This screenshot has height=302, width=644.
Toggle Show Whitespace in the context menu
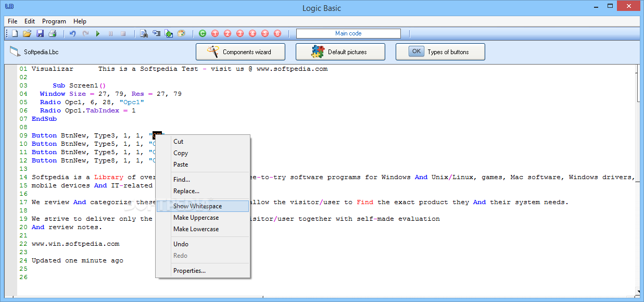pos(203,206)
